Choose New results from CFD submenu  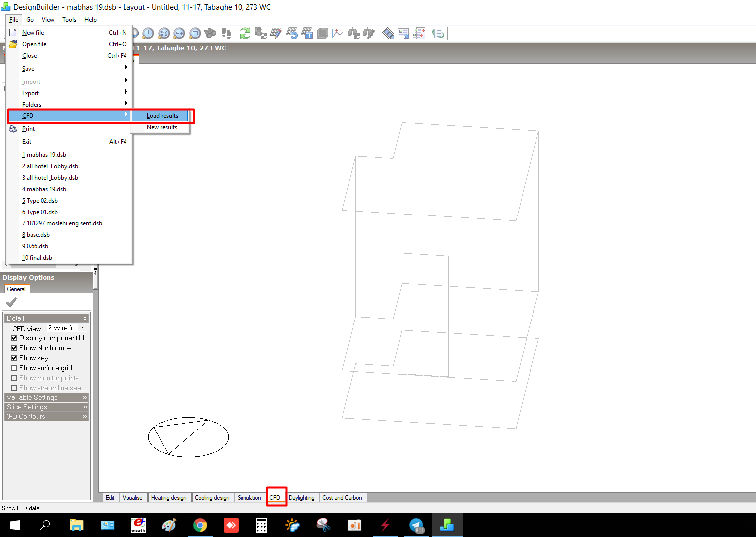[160, 127]
